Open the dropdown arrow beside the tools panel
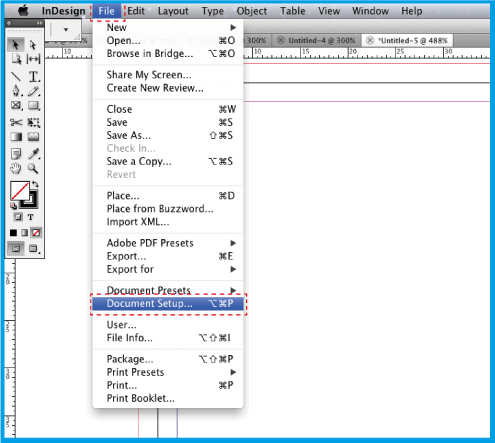Image resolution: width=495 pixels, height=443 pixels. [66, 30]
